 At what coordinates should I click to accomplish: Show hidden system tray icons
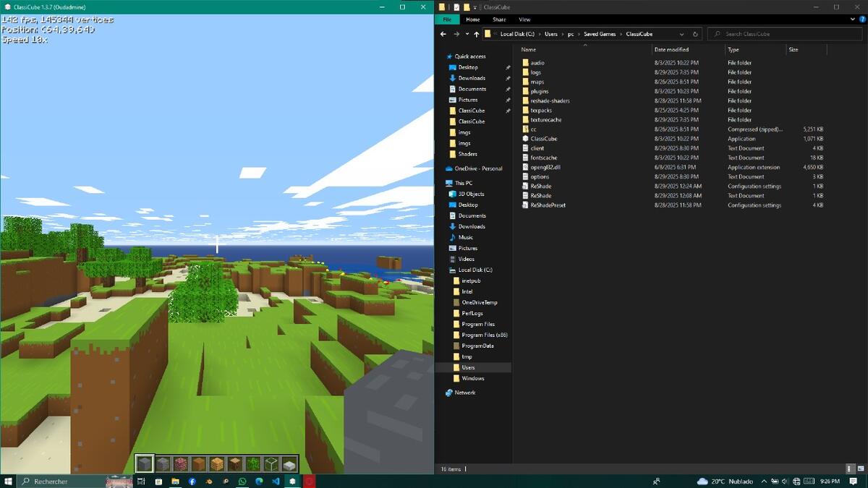[764, 481]
